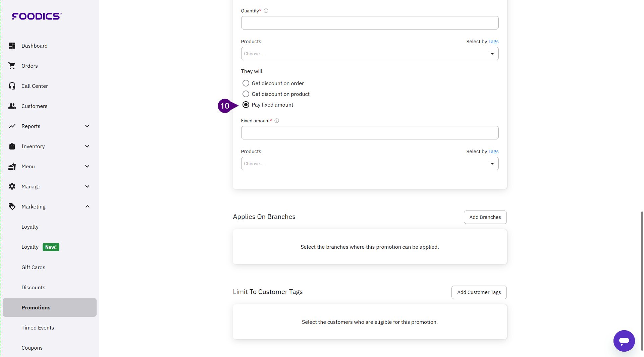Viewport: 644px width, 357px height.
Task: Click the Fixed amount input field
Action: pos(369,133)
